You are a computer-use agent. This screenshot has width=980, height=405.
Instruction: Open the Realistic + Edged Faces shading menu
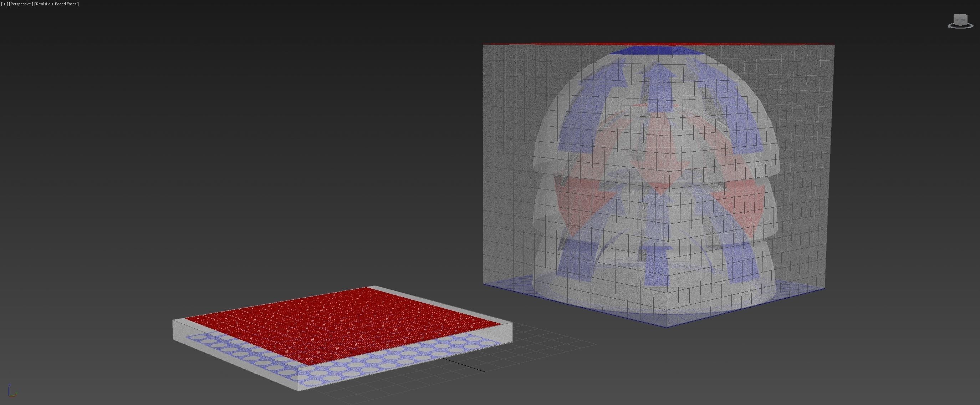[57, 4]
